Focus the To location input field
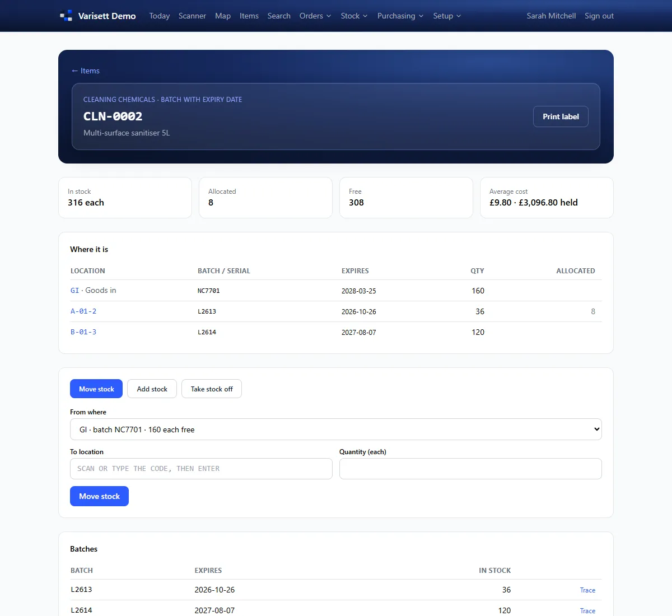This screenshot has width=672, height=616. click(x=201, y=469)
